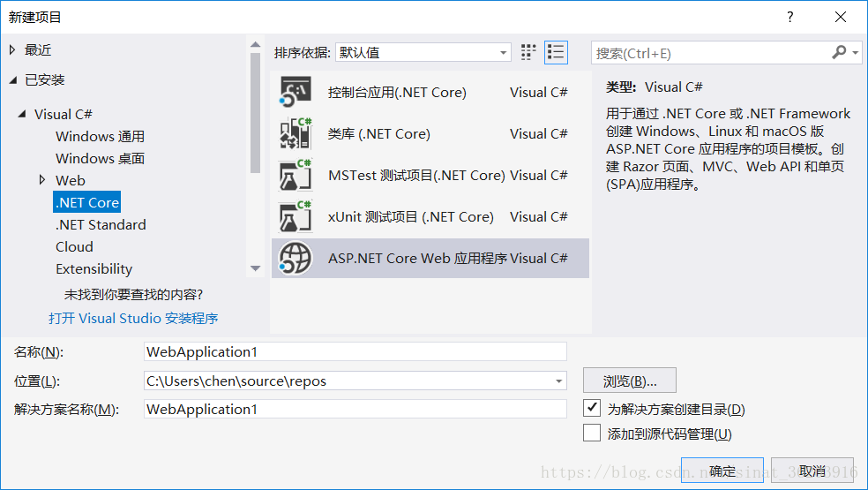This screenshot has height=490, width=868.
Task: Click the 已安装 label
Action: click(x=45, y=80)
